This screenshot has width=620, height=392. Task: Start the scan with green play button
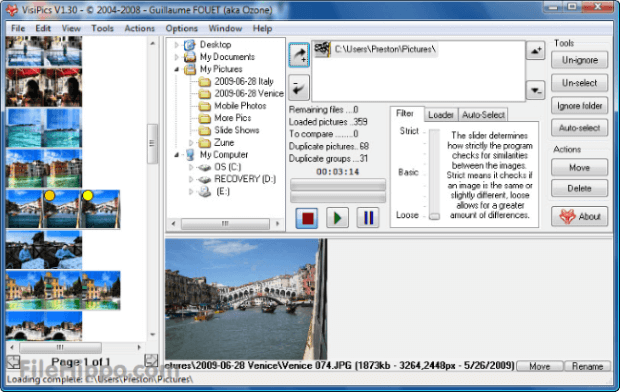click(x=337, y=218)
